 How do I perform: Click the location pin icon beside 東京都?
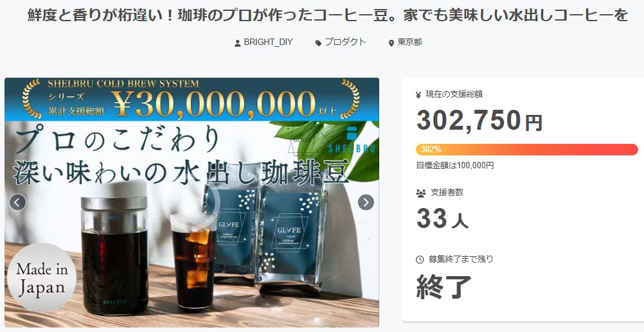coord(391,43)
